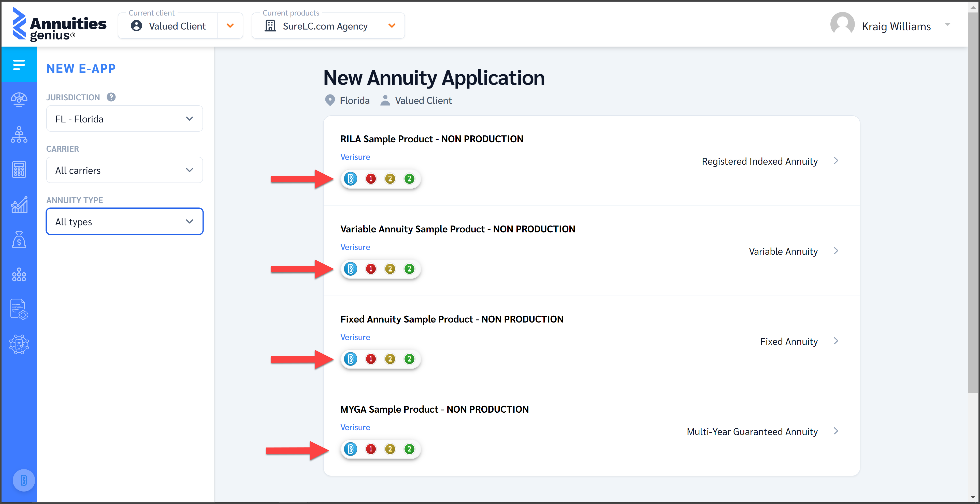Click the green 2 badge on Fixed Annuity product
Image resolution: width=980 pixels, height=504 pixels.
[x=409, y=359]
